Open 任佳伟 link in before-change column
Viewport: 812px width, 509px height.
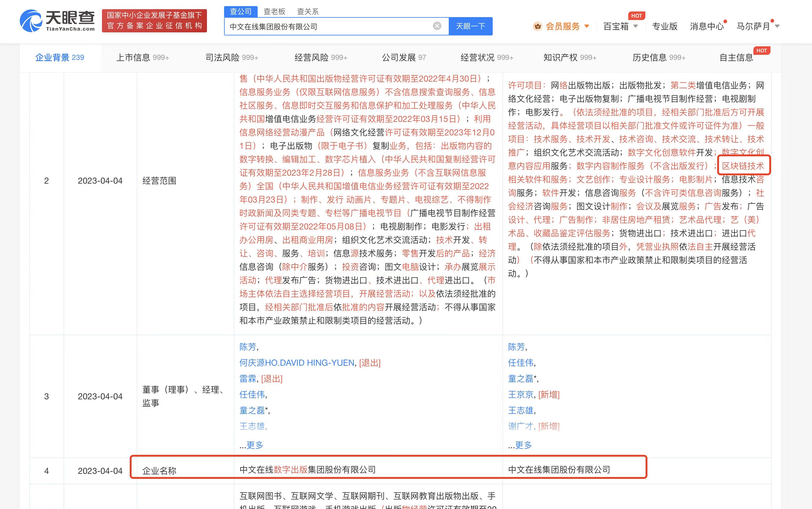click(252, 394)
